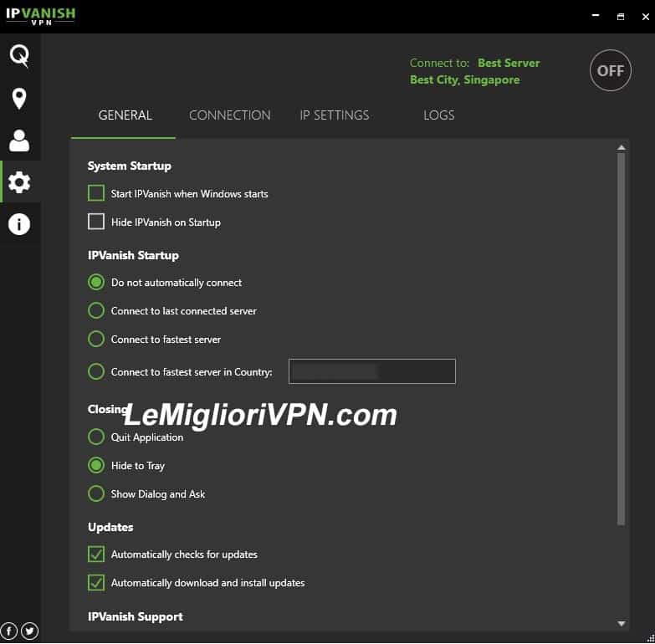The height and width of the screenshot is (644, 655).
Task: Uncheck Automatically download and install updates
Action: 96,583
